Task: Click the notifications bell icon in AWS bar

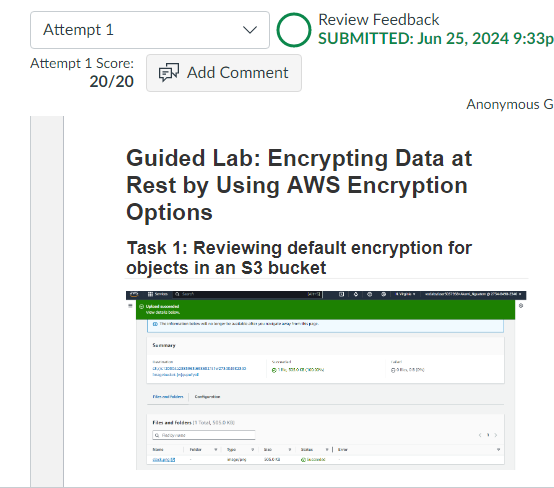Action: point(355,294)
